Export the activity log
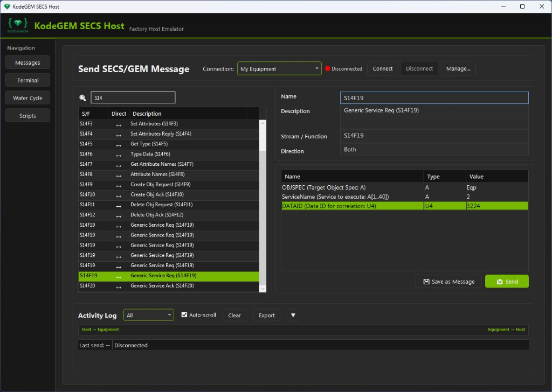The height and width of the screenshot is (392, 552). point(266,315)
